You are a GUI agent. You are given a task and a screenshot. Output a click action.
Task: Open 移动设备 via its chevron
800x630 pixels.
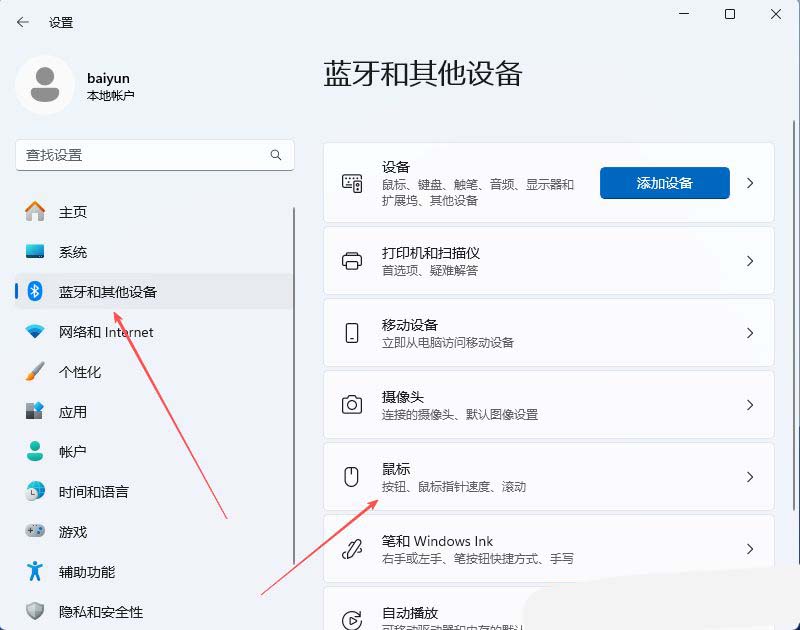[749, 333]
